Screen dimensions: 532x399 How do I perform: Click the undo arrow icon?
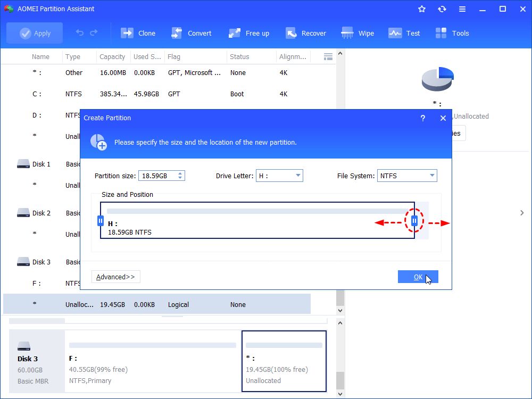coord(79,33)
